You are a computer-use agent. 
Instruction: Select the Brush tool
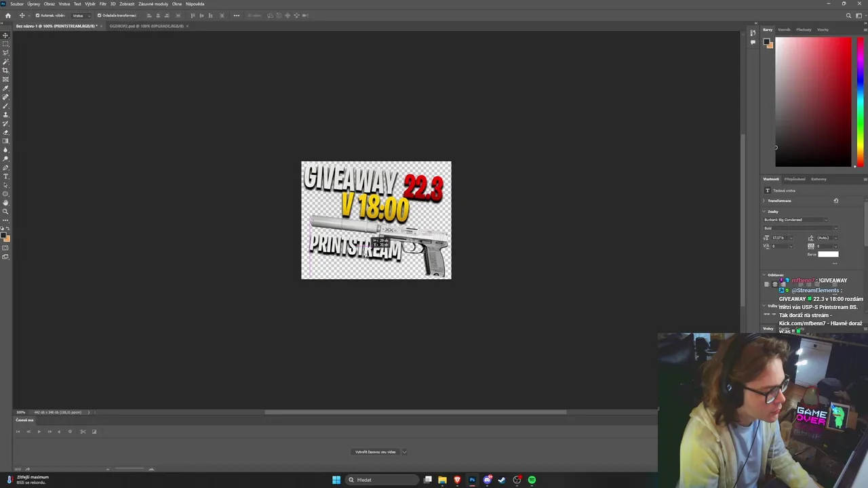5,106
